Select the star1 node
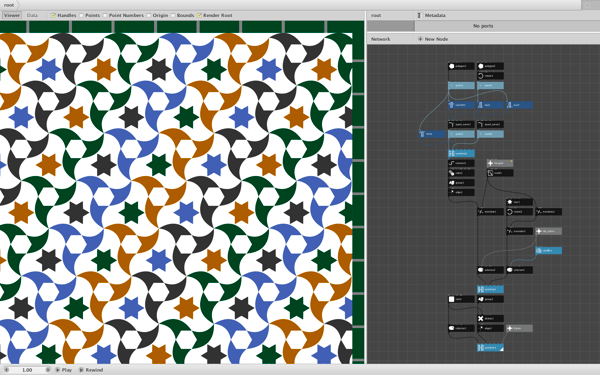This screenshot has width=600, height=375. (x=520, y=202)
